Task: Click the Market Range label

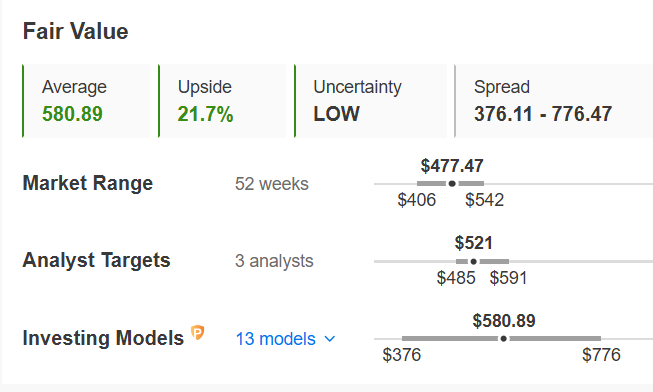Action: [88, 183]
